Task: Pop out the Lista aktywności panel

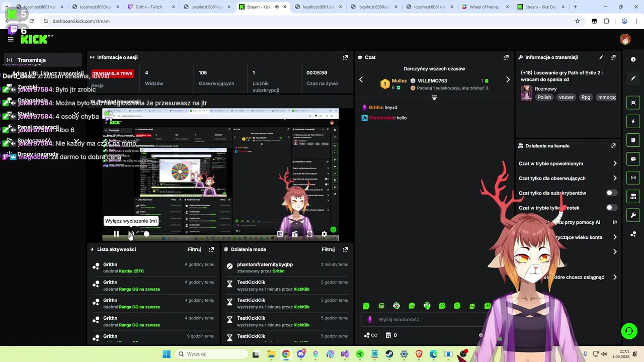Action: (x=211, y=249)
